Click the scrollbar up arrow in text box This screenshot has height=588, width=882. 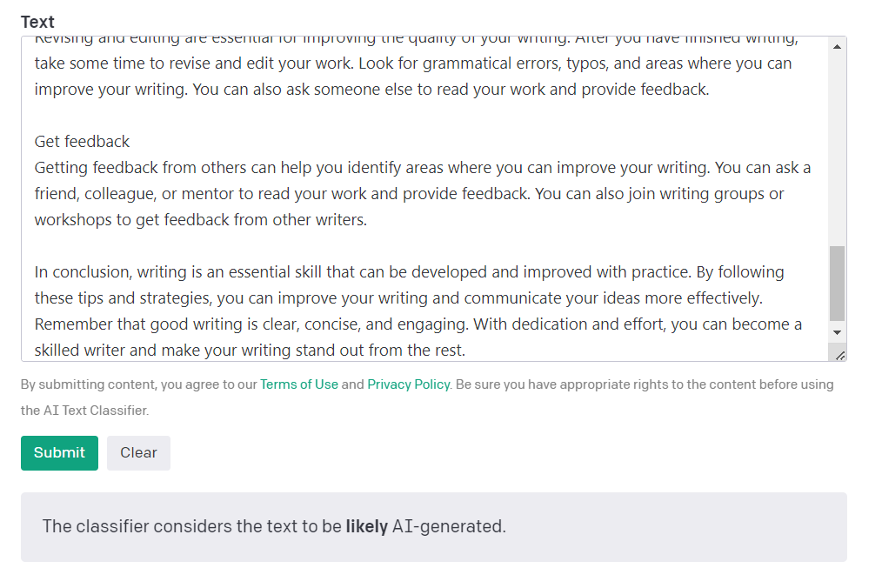pos(837,46)
